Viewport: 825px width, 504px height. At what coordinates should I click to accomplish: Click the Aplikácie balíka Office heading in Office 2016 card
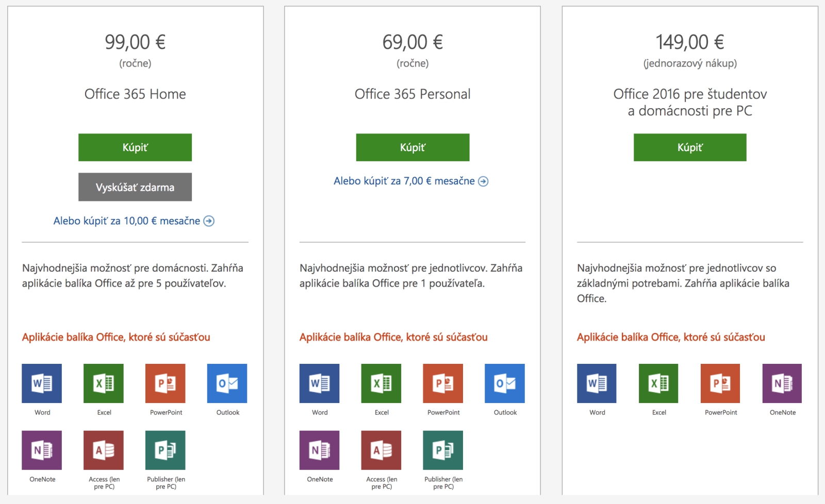(671, 338)
